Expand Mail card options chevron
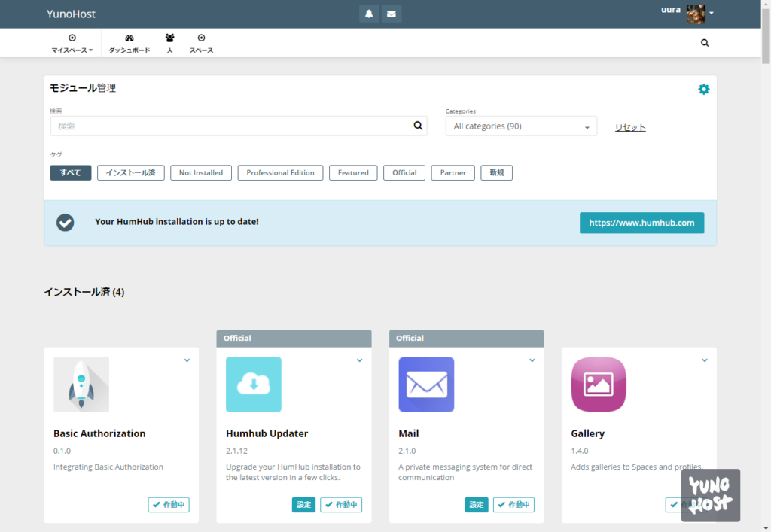This screenshot has height=532, width=771. pyautogui.click(x=532, y=360)
